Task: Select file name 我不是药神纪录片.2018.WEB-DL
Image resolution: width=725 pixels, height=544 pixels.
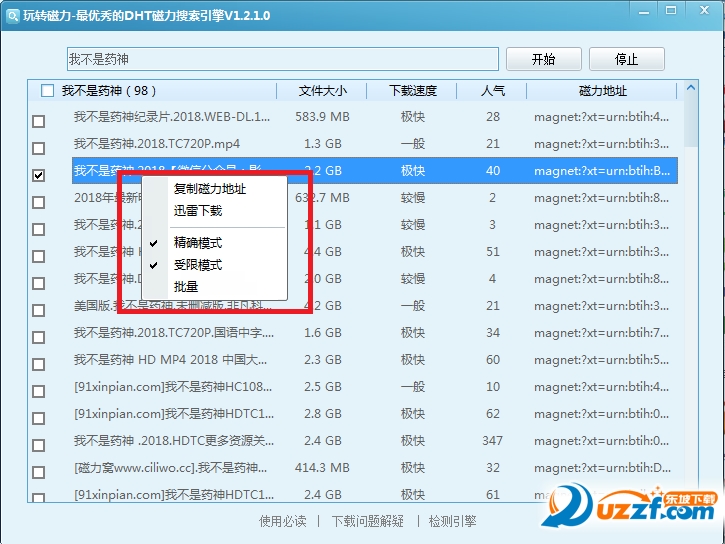Action: pos(172,117)
